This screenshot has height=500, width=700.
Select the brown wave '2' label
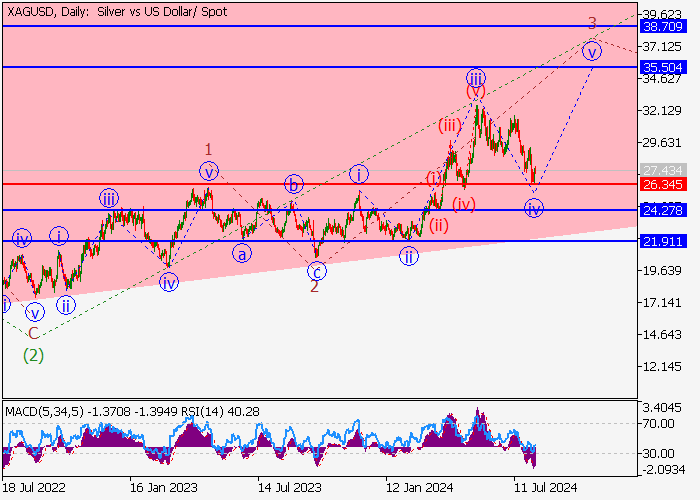pos(314,287)
